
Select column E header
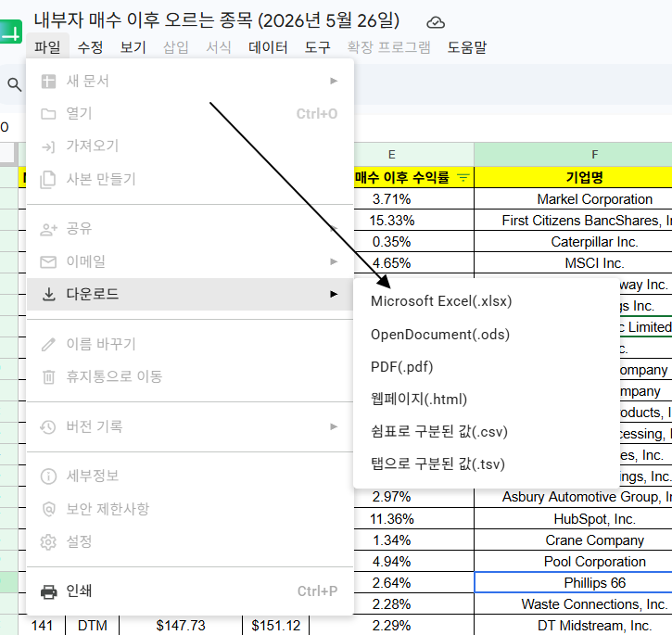click(x=414, y=155)
